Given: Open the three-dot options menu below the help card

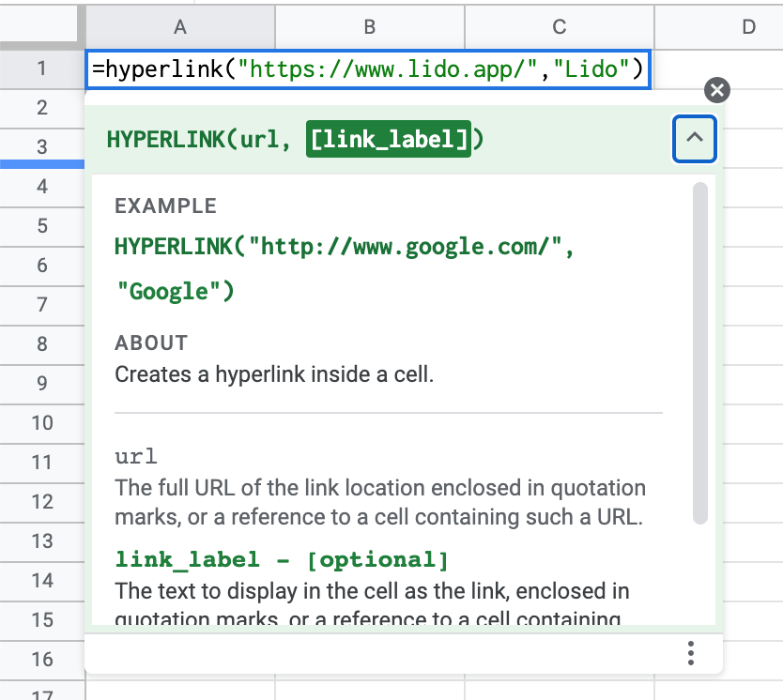Looking at the screenshot, I should pos(692,651).
